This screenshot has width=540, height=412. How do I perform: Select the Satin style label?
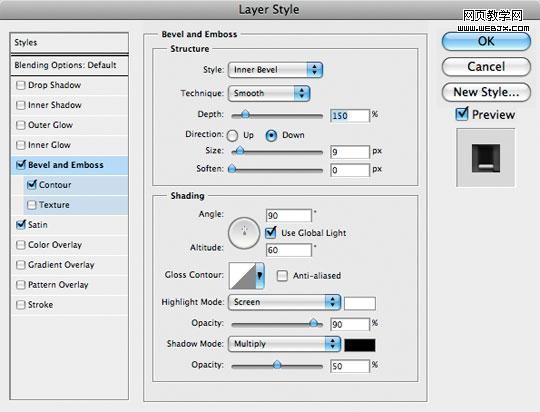(38, 225)
